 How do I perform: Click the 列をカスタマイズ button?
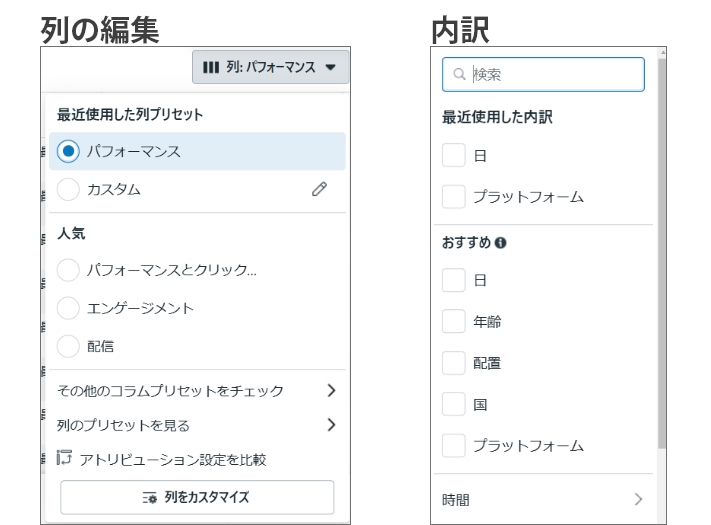coord(197,497)
